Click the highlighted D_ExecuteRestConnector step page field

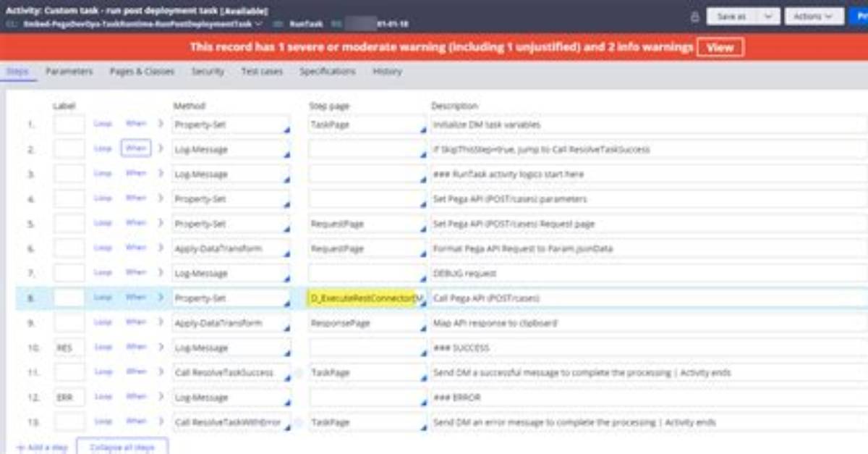tap(367, 298)
